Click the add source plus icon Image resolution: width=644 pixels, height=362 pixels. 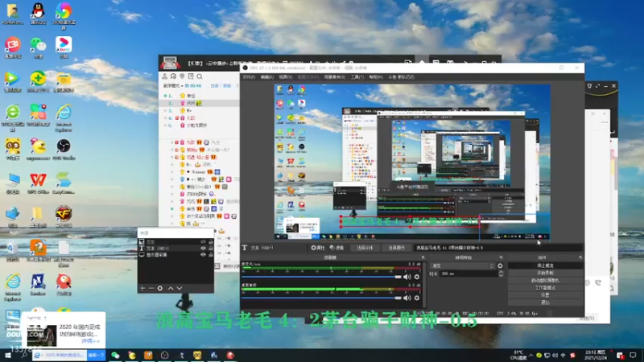[142, 289]
